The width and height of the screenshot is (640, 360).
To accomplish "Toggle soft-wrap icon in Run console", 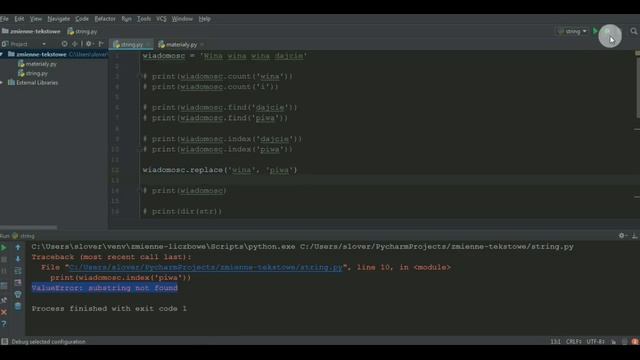I will 18,271.
